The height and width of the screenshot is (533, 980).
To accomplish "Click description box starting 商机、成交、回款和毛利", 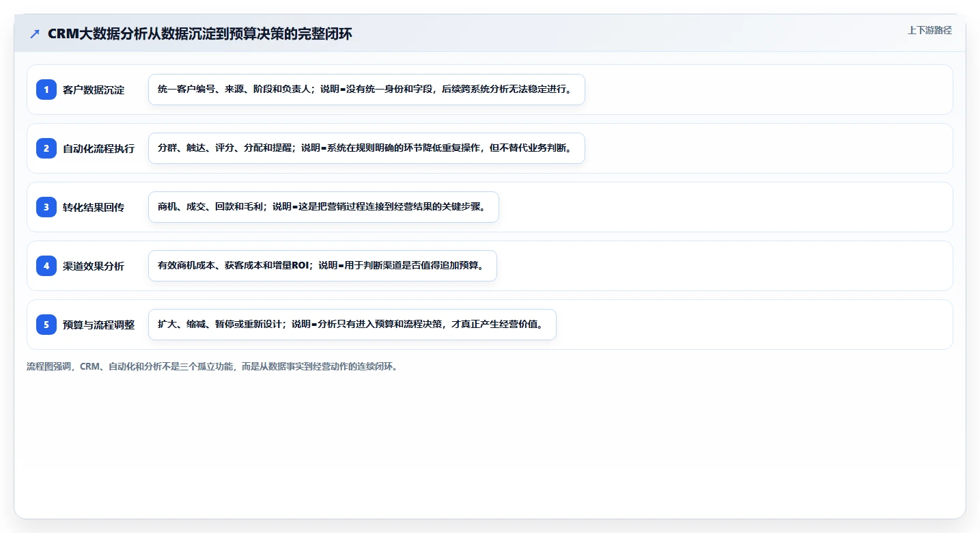I will pos(324,207).
